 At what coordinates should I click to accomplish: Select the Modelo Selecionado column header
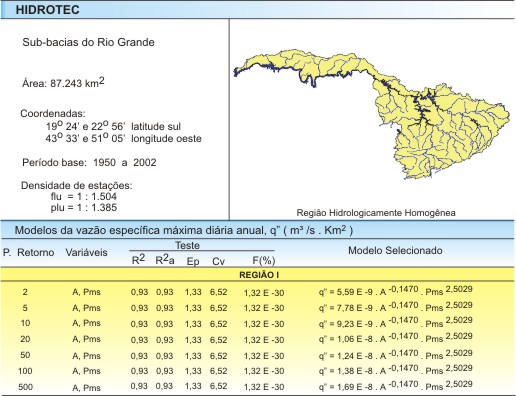tap(395, 250)
